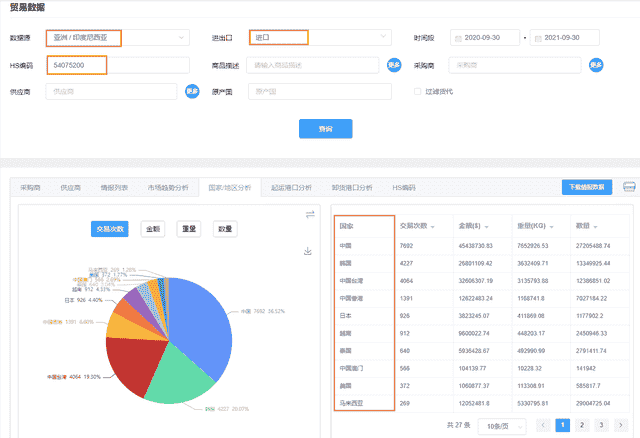Select the 重量 chart metric button

[x=189, y=229]
